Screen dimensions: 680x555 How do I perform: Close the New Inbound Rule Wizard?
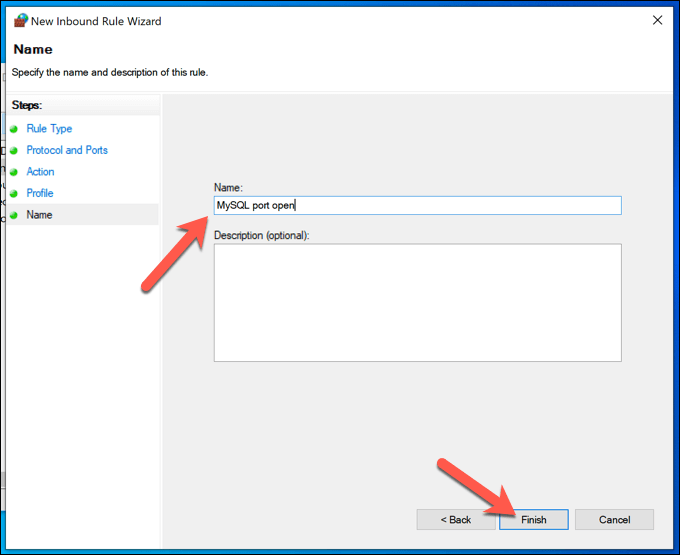pos(657,20)
